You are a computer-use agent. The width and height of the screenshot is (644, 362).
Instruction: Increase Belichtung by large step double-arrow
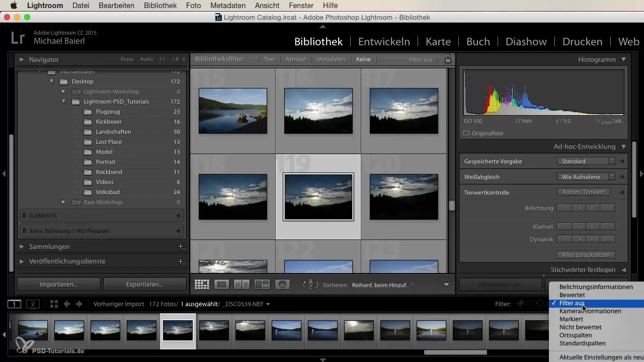tap(608, 208)
